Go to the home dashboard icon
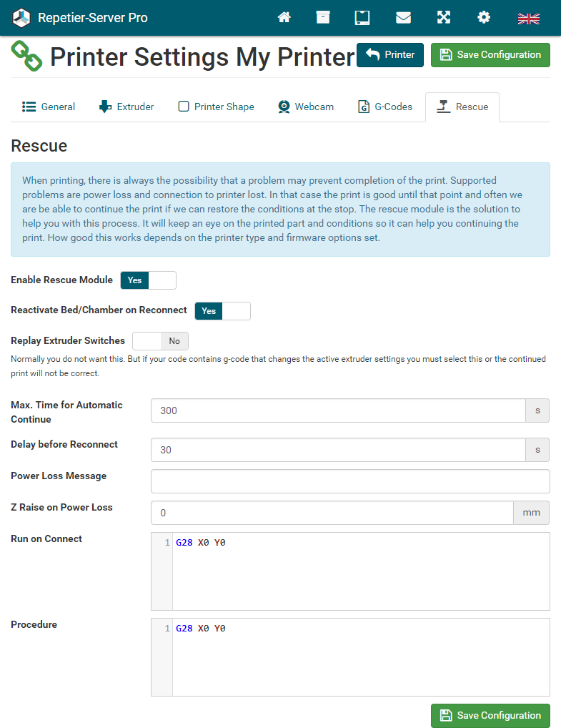The height and width of the screenshot is (728, 561). [x=284, y=18]
